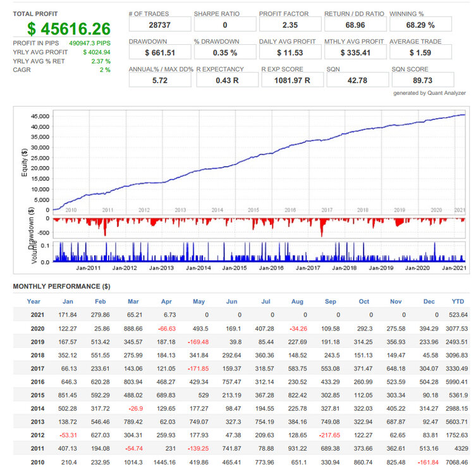476x474 pixels.
Task: Click the total profit value $ 45616.26
Action: 69,29
